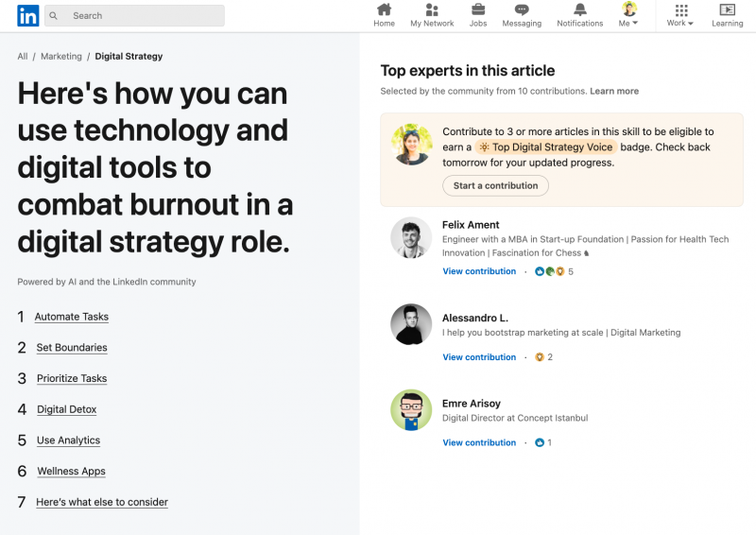Click Alessandro's headline about bootstrap marketing
Screen dimensions: 756x535
click(x=561, y=333)
